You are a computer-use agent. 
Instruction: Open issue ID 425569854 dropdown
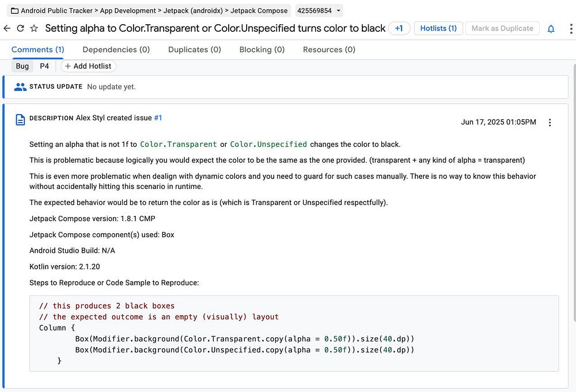click(338, 10)
